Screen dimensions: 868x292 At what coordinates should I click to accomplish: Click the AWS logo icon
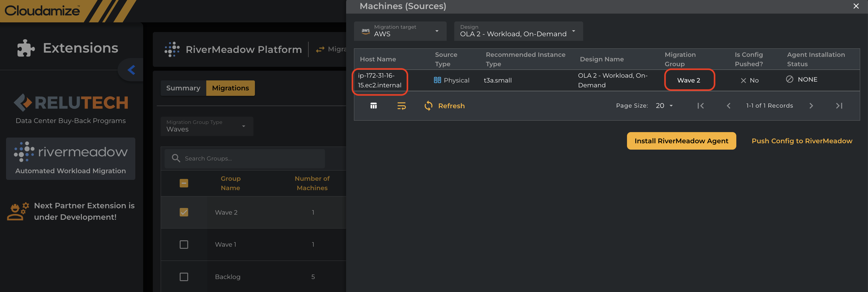pyautogui.click(x=366, y=31)
